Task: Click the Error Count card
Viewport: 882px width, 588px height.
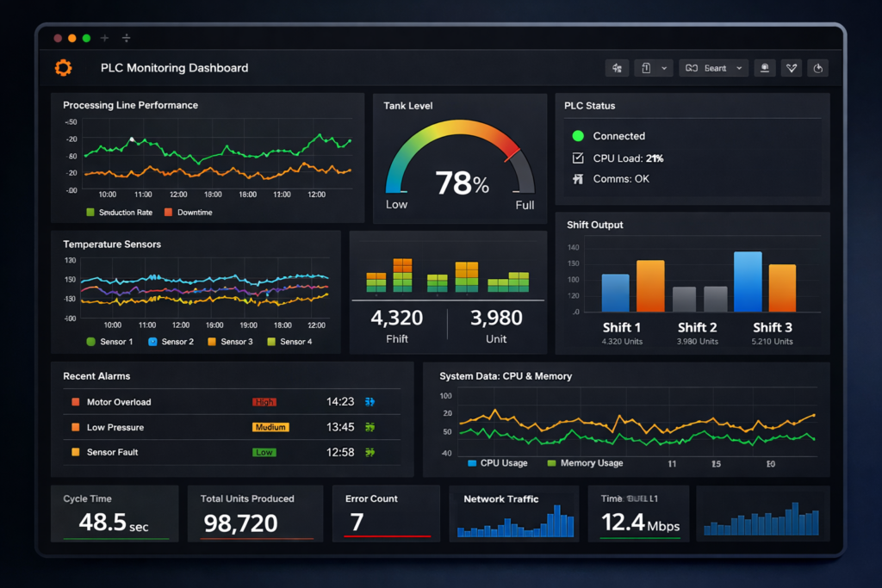Action: (387, 514)
